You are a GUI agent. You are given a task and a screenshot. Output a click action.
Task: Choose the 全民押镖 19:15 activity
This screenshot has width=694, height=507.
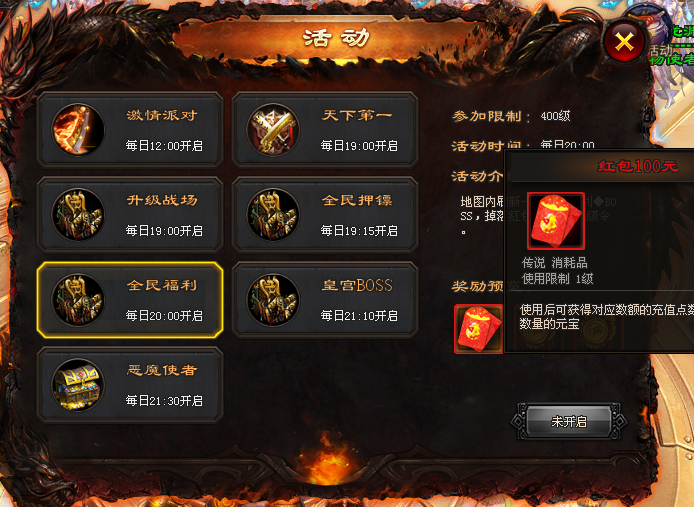[x=325, y=215]
